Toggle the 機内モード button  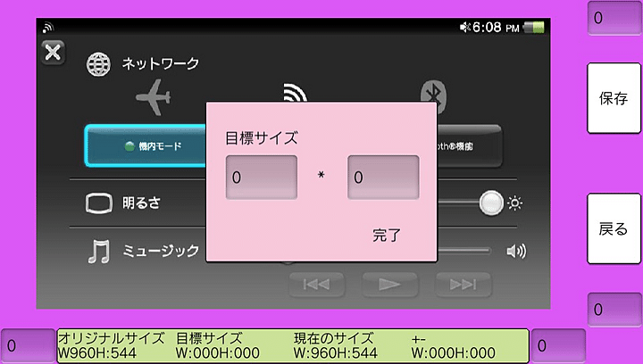(x=145, y=145)
